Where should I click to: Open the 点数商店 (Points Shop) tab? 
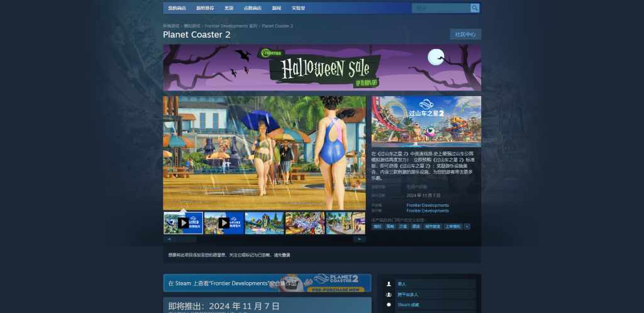[252, 8]
